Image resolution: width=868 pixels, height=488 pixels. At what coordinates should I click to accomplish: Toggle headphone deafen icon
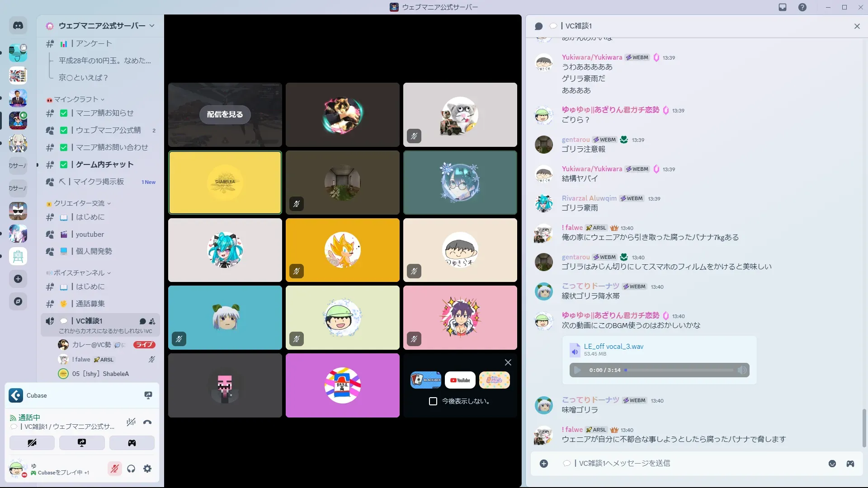tap(131, 469)
